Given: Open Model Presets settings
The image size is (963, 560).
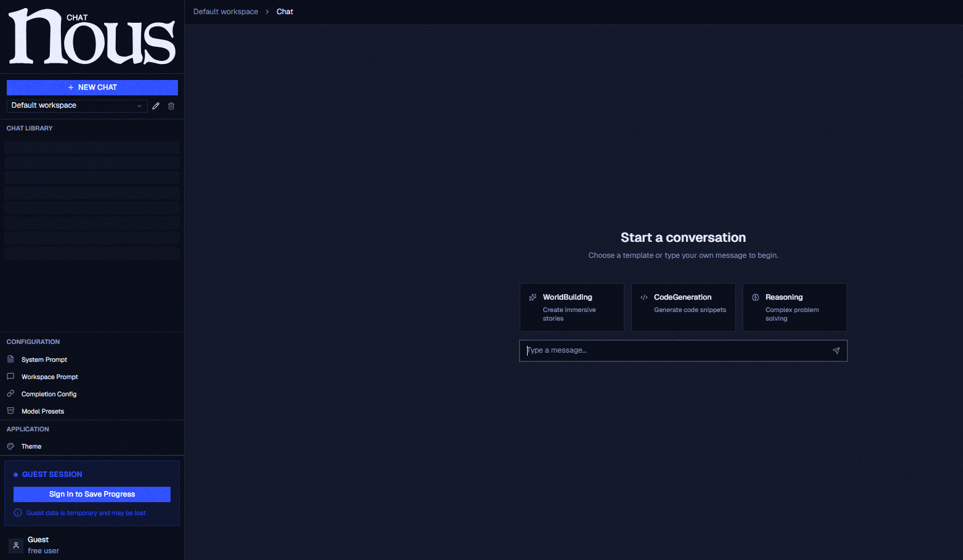Looking at the screenshot, I should point(42,411).
